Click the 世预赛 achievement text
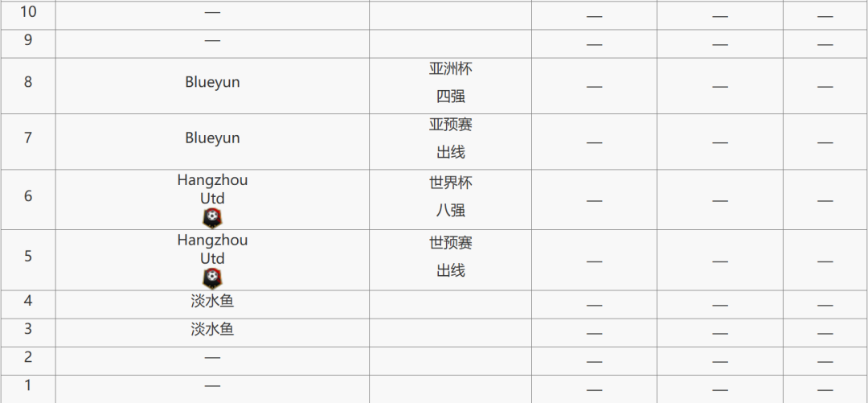868x403 pixels. pyautogui.click(x=451, y=242)
